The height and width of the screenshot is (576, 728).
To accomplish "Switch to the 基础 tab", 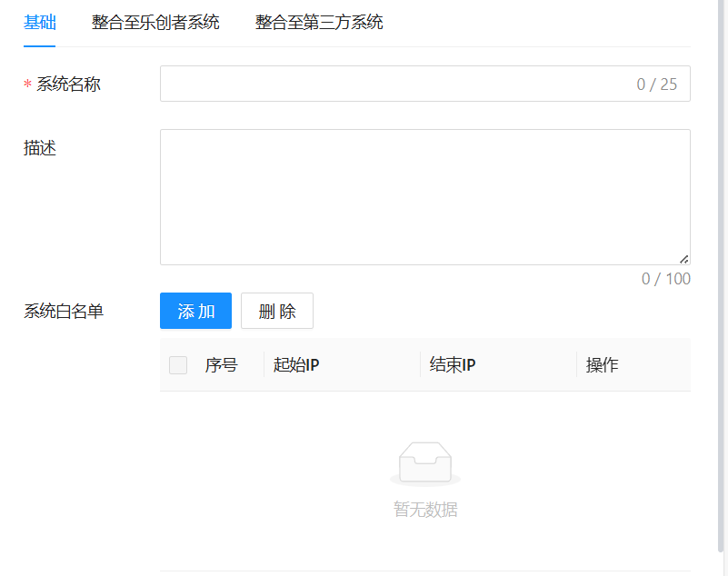I will click(x=39, y=23).
